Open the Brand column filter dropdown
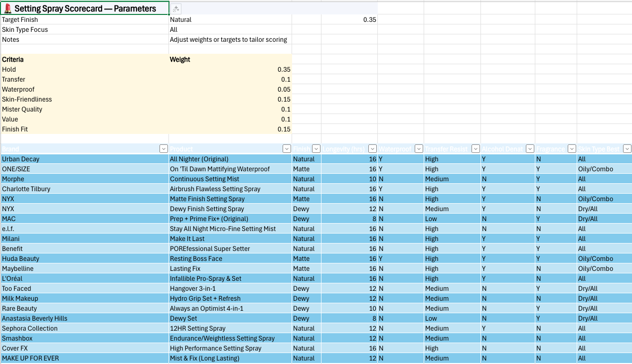Screen dimensions: 632x364 click(163, 149)
